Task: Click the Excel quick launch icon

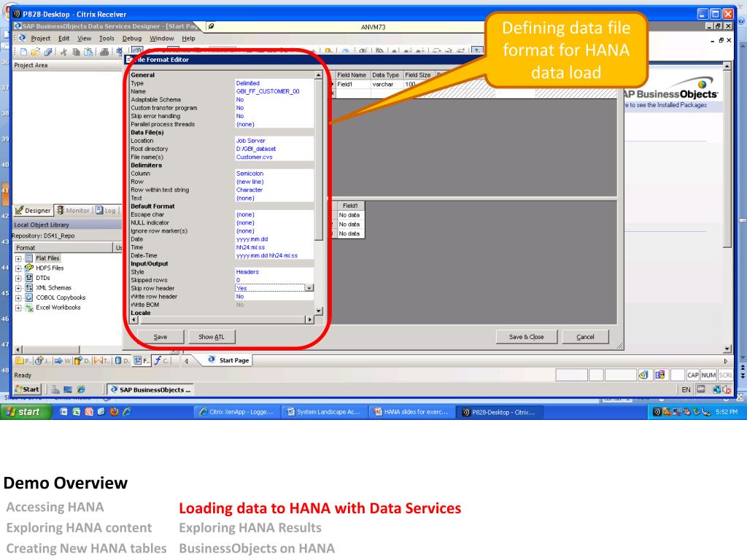Action: click(x=76, y=412)
